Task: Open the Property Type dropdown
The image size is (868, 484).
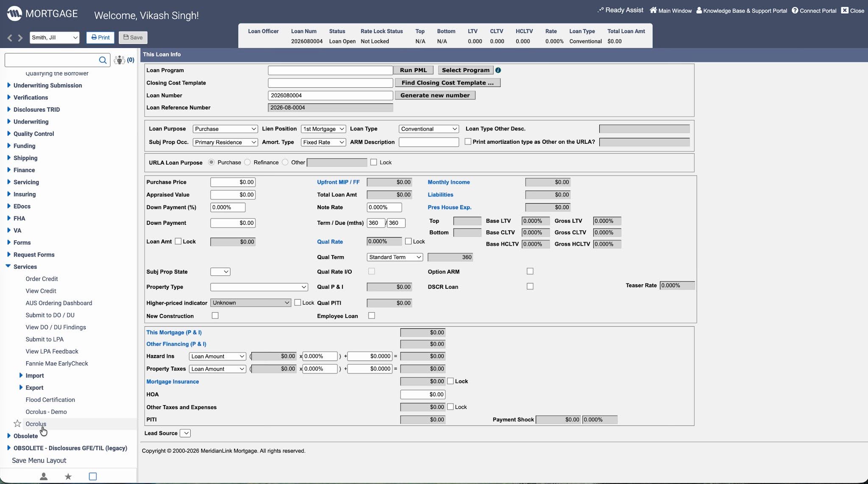Action: point(259,287)
